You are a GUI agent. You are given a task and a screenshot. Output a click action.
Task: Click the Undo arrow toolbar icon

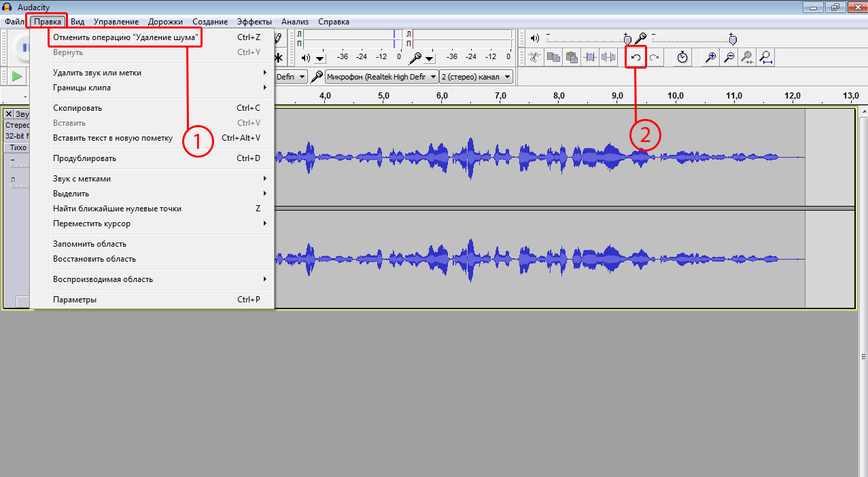point(636,58)
